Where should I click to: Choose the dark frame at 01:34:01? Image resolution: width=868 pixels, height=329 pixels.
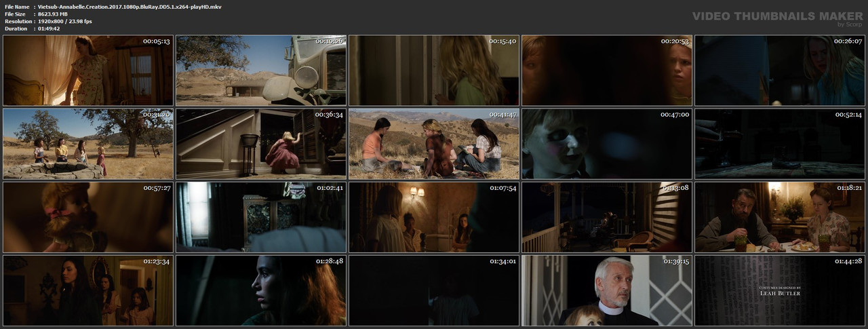tap(434, 290)
